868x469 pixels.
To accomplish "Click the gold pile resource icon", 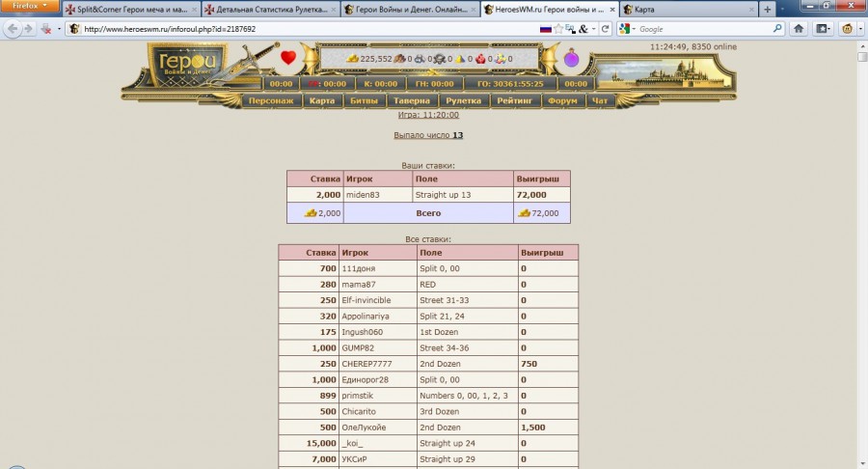I will point(353,60).
